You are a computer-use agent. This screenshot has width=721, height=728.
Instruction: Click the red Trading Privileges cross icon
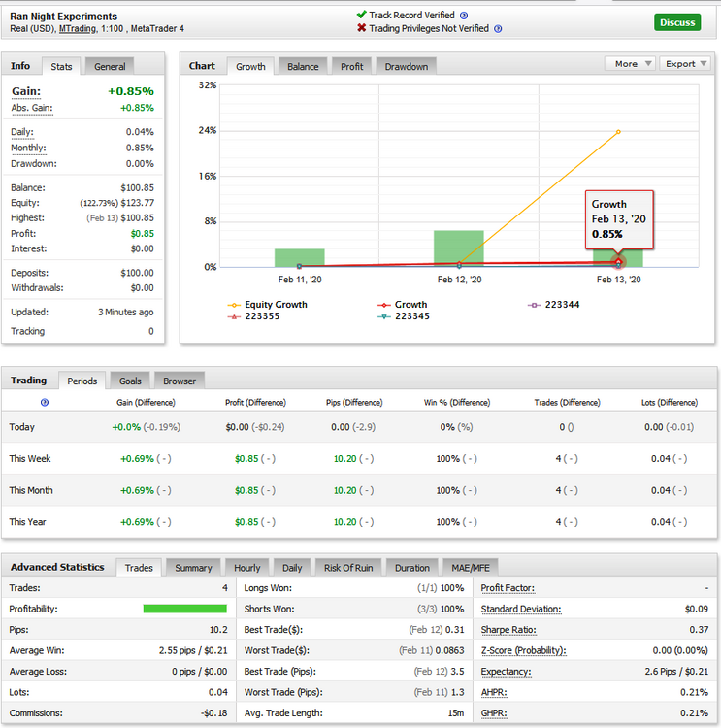(362, 28)
